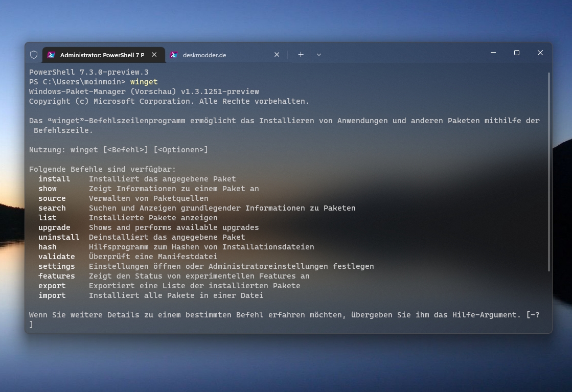Click the 'export' command name
This screenshot has width=572, height=392.
click(52, 286)
